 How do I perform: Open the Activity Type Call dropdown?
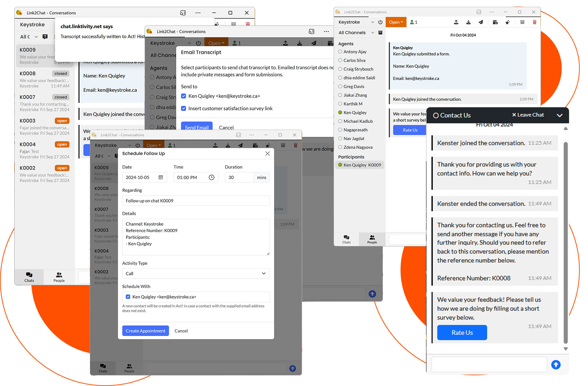(x=196, y=274)
